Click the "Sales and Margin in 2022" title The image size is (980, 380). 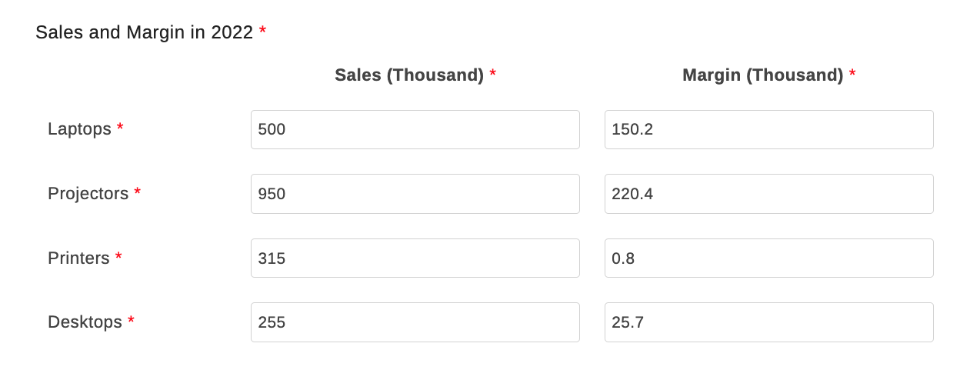[144, 32]
